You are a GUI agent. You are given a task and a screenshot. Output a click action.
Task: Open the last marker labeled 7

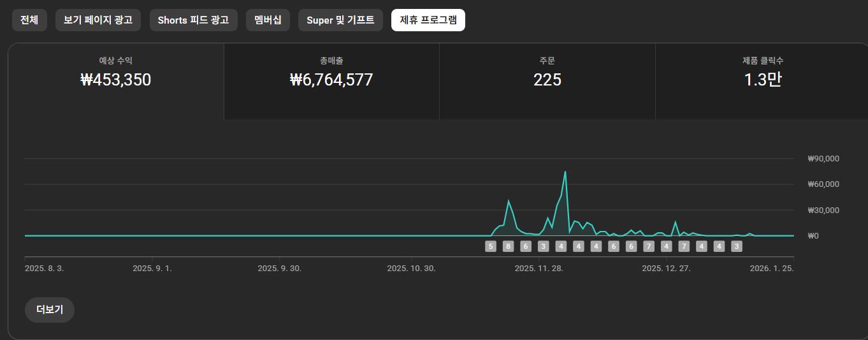pyautogui.click(x=684, y=246)
